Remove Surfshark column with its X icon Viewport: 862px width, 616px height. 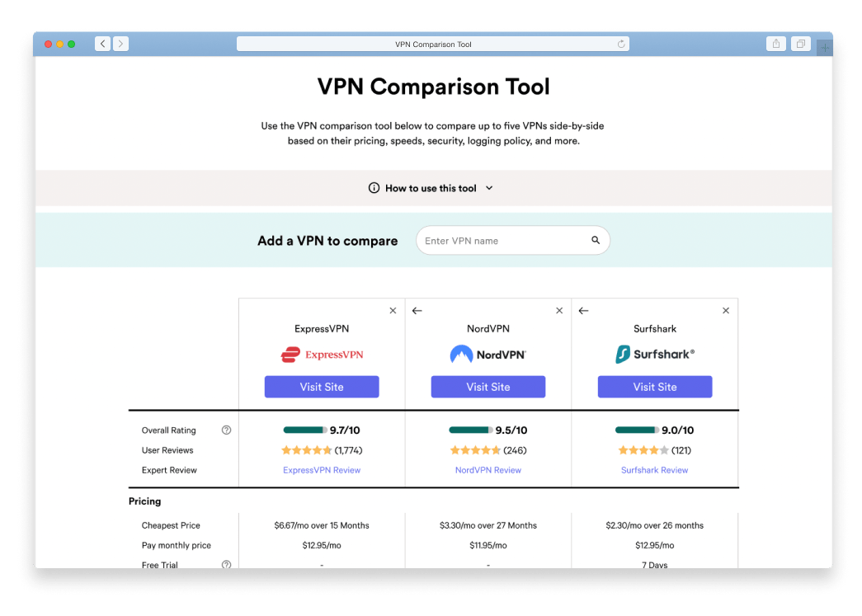(x=726, y=311)
